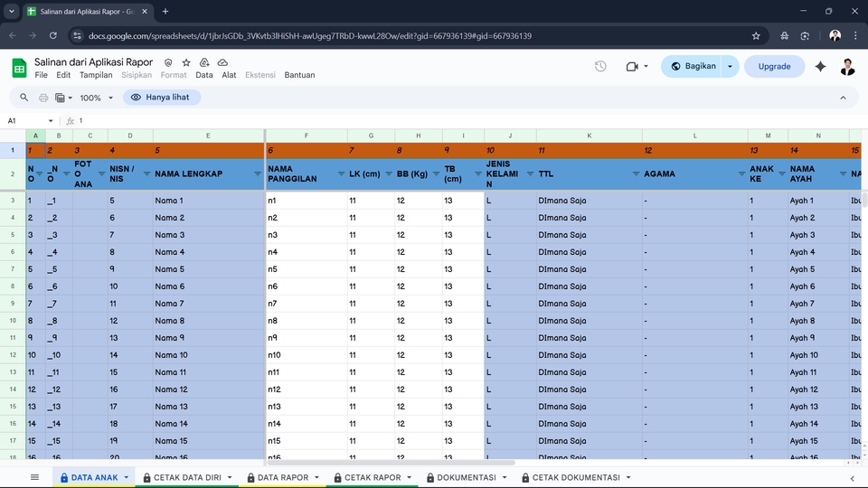Open version history clock icon
The width and height of the screenshot is (868, 488).
tap(600, 66)
